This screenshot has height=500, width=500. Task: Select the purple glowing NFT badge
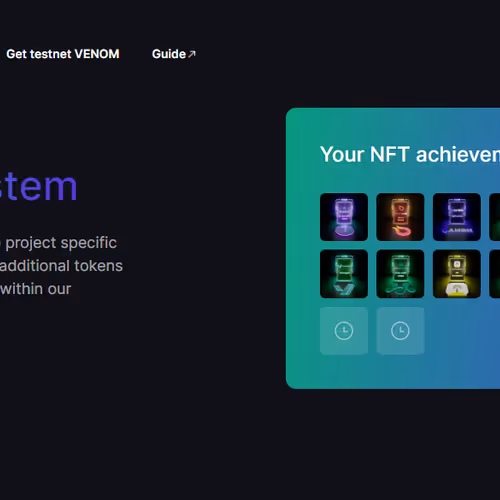click(x=344, y=217)
